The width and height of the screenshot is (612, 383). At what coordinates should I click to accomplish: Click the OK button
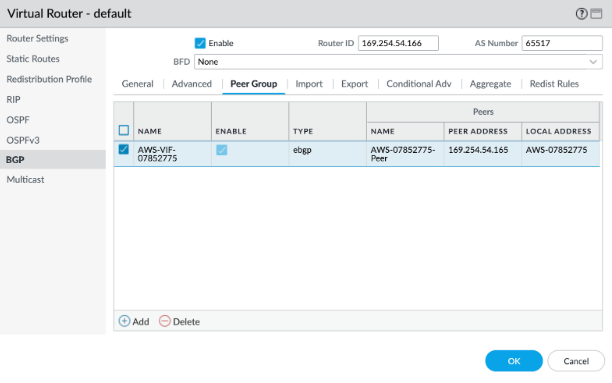(x=514, y=361)
